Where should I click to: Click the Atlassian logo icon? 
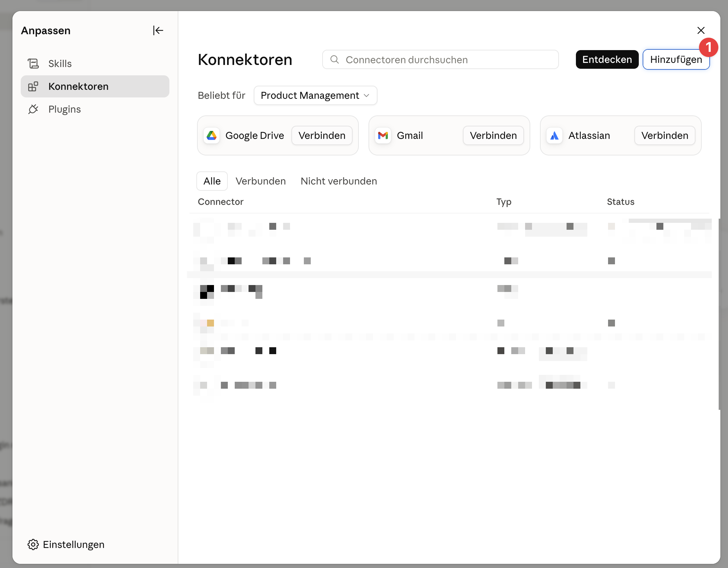click(x=554, y=135)
